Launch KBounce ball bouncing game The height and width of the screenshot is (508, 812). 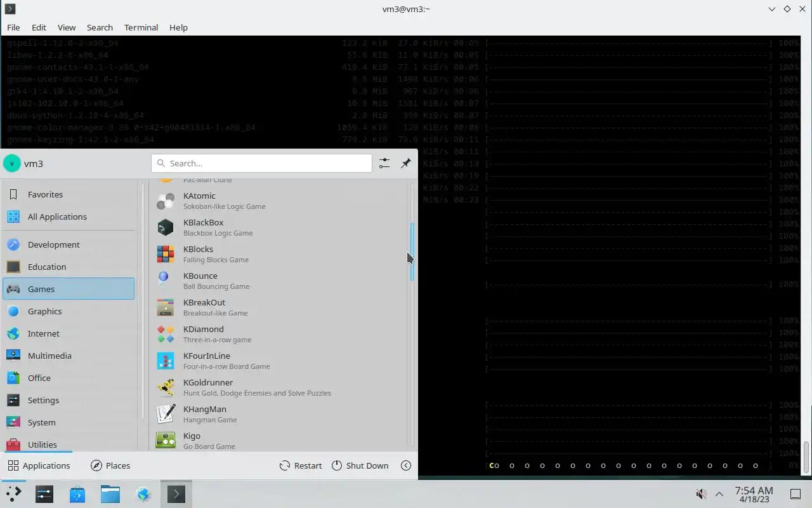coord(278,281)
